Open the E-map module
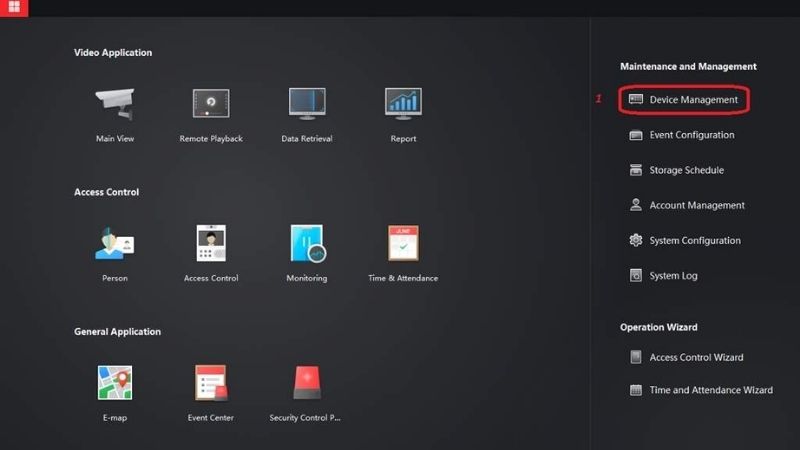The width and height of the screenshot is (800, 450). [x=114, y=383]
